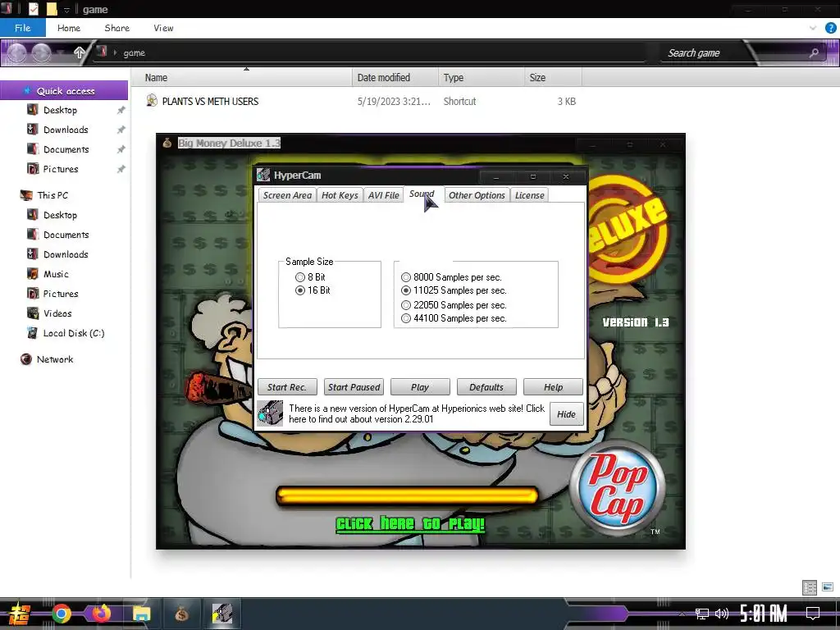840x630 pixels.
Task: Sort by Date modified column
Action: (395, 78)
